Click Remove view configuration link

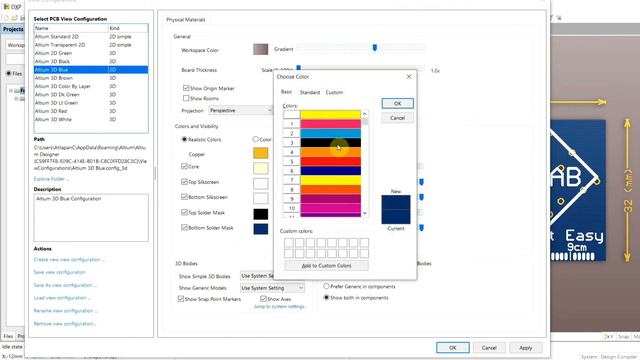click(x=65, y=324)
